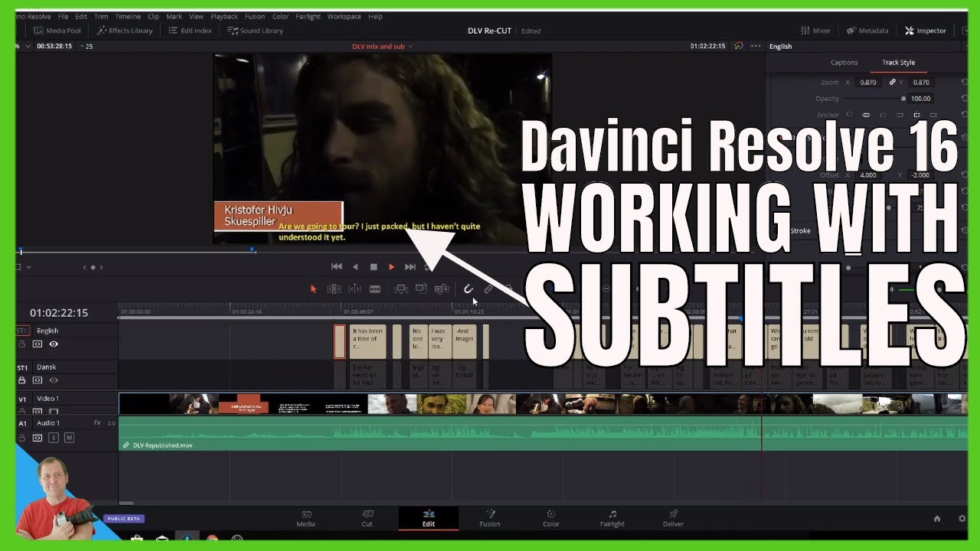This screenshot has height=551, width=980.
Task: Go to the Fairlight page
Action: tap(612, 518)
